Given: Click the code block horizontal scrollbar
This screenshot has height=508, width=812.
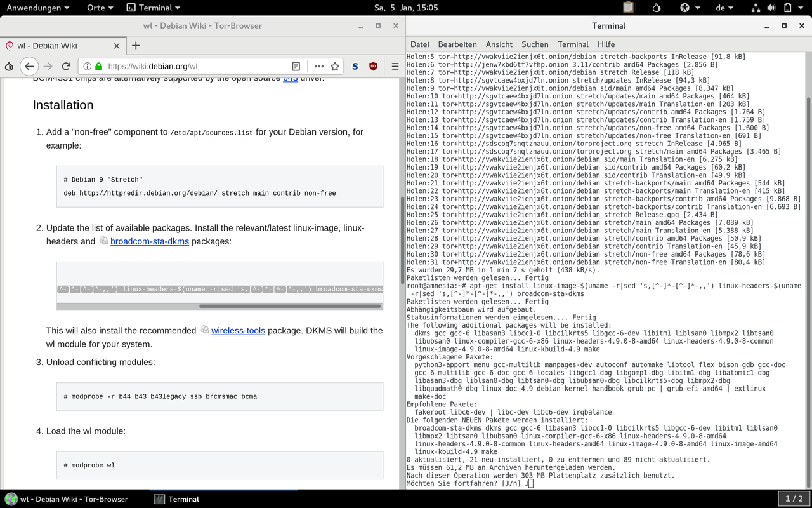Looking at the screenshot, I should click(291, 306).
